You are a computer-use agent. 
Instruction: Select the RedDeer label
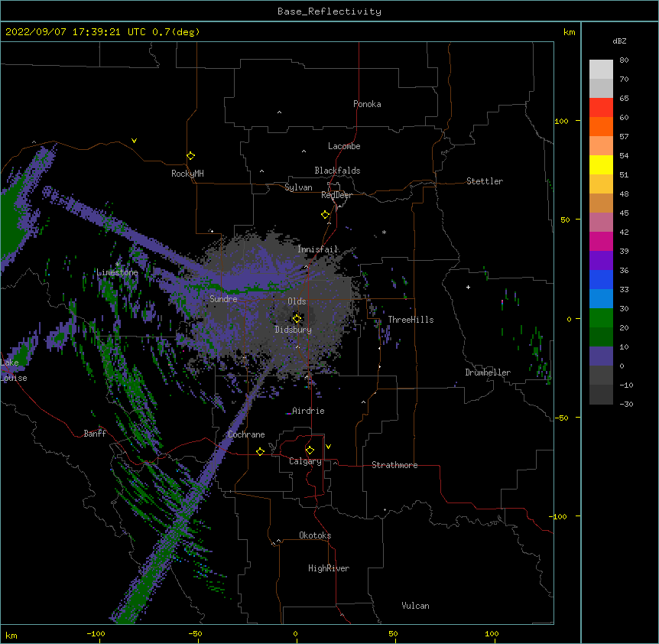(336, 195)
